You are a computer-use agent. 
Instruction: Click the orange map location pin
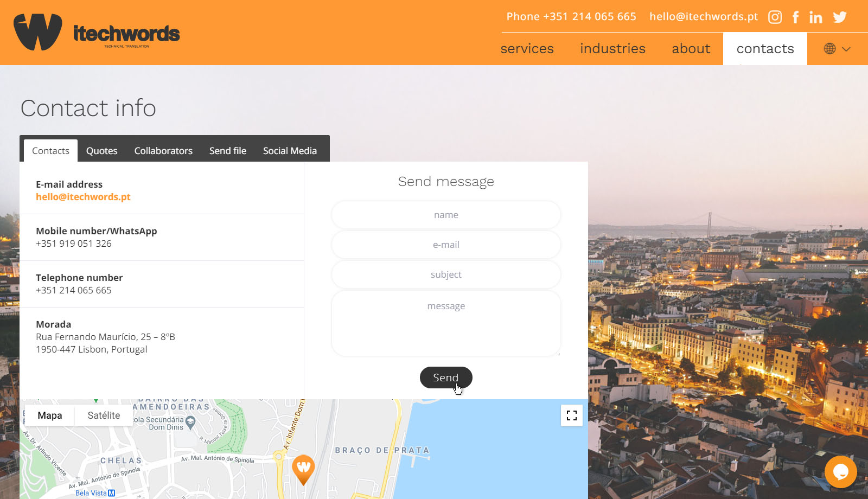303,468
